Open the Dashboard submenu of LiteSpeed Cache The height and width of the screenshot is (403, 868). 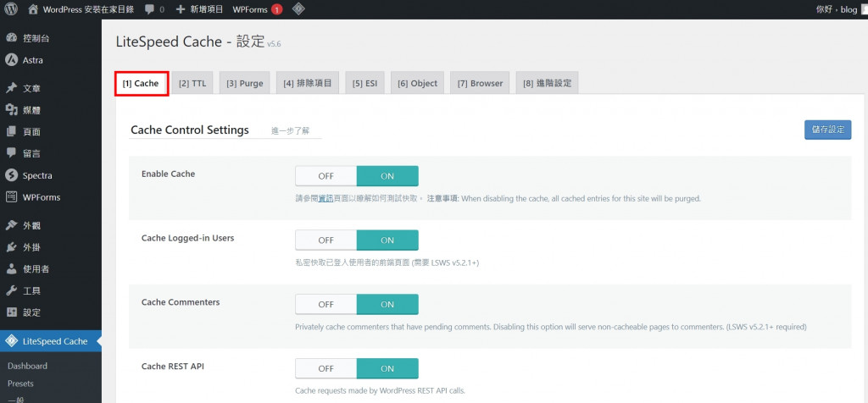[27, 366]
